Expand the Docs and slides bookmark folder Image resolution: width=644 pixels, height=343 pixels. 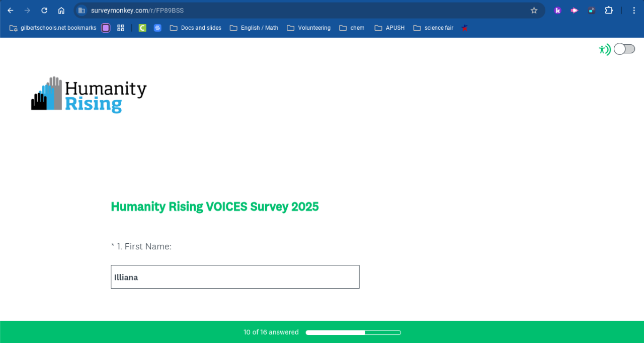point(196,28)
